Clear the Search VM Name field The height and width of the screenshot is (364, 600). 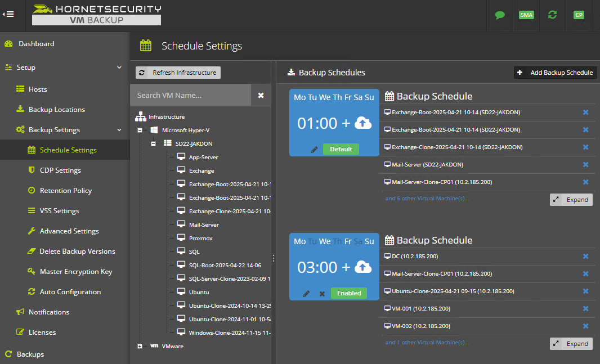pyautogui.click(x=261, y=95)
